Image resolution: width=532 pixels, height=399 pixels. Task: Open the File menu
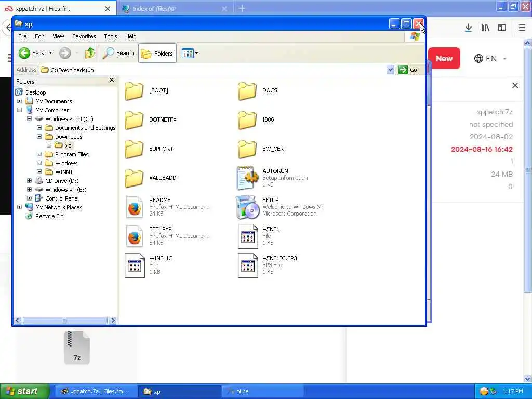point(22,36)
